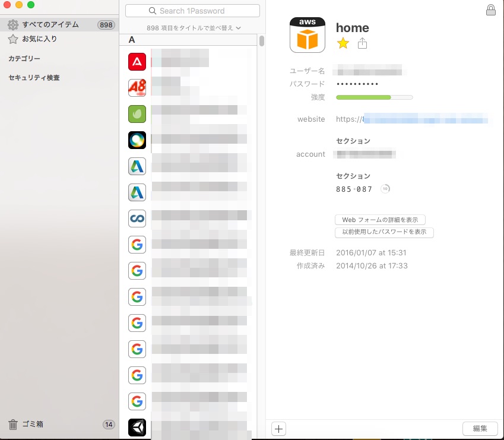Click the trash can icon
This screenshot has width=504, height=440.
click(13, 425)
